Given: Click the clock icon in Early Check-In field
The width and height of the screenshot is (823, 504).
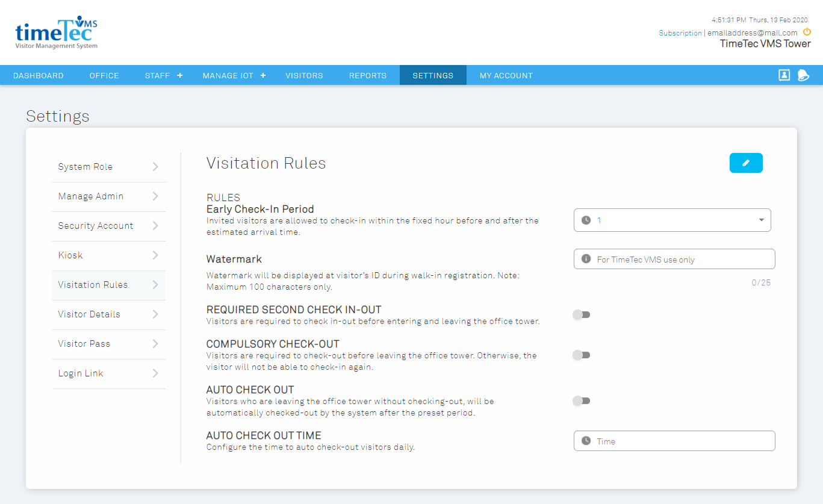Looking at the screenshot, I should click(586, 220).
